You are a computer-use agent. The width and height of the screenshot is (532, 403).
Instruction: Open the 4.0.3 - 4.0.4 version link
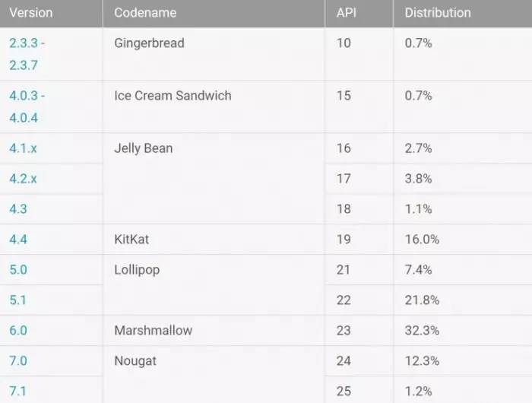point(27,106)
